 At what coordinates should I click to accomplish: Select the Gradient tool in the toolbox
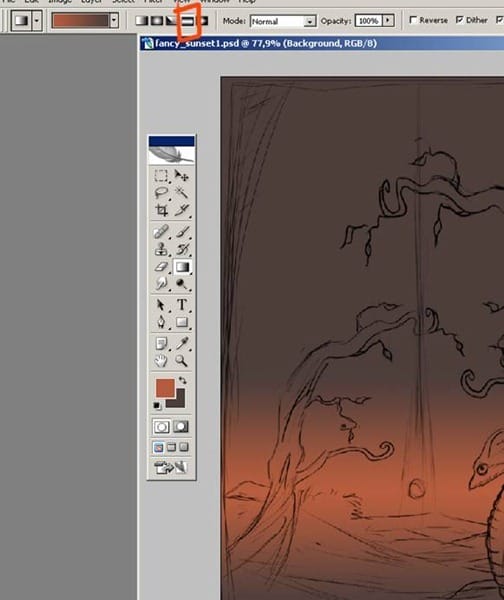[x=182, y=267]
